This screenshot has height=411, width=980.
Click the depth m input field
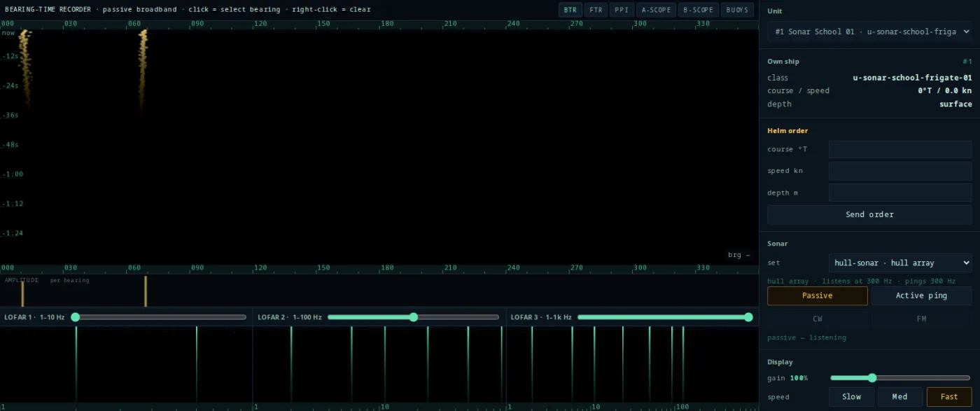click(900, 193)
